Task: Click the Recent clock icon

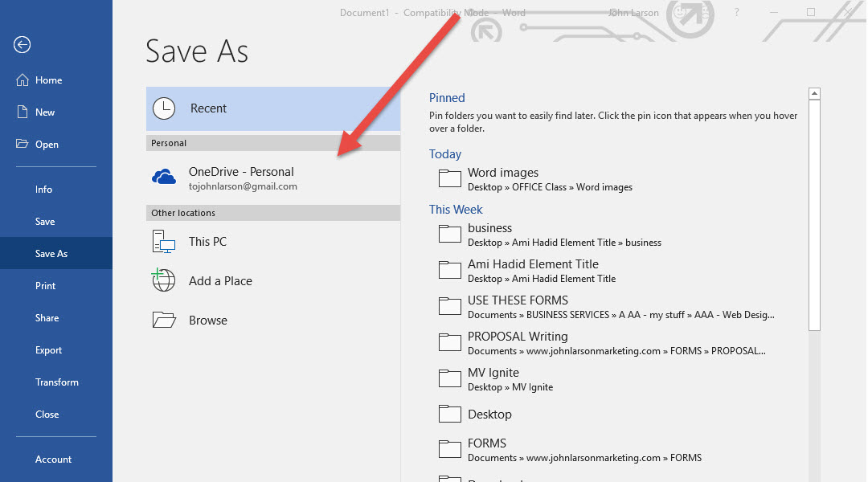Action: click(x=164, y=108)
